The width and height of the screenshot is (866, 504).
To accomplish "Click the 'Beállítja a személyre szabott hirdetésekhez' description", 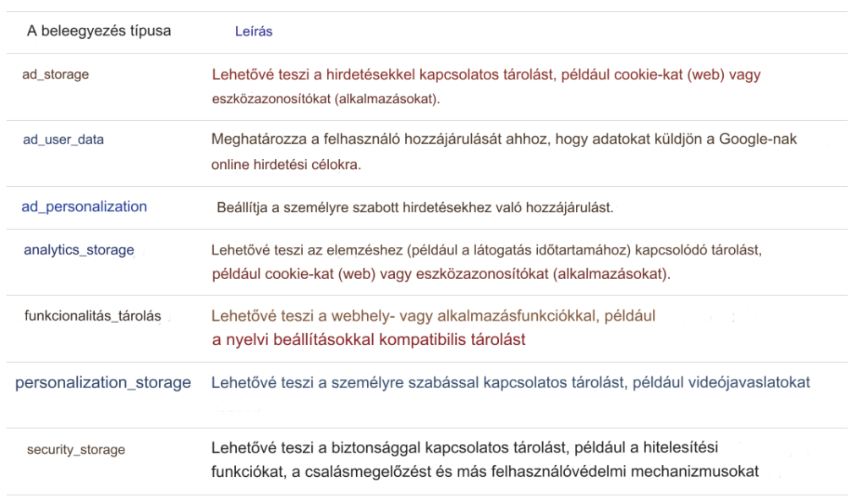I will click(x=414, y=207).
